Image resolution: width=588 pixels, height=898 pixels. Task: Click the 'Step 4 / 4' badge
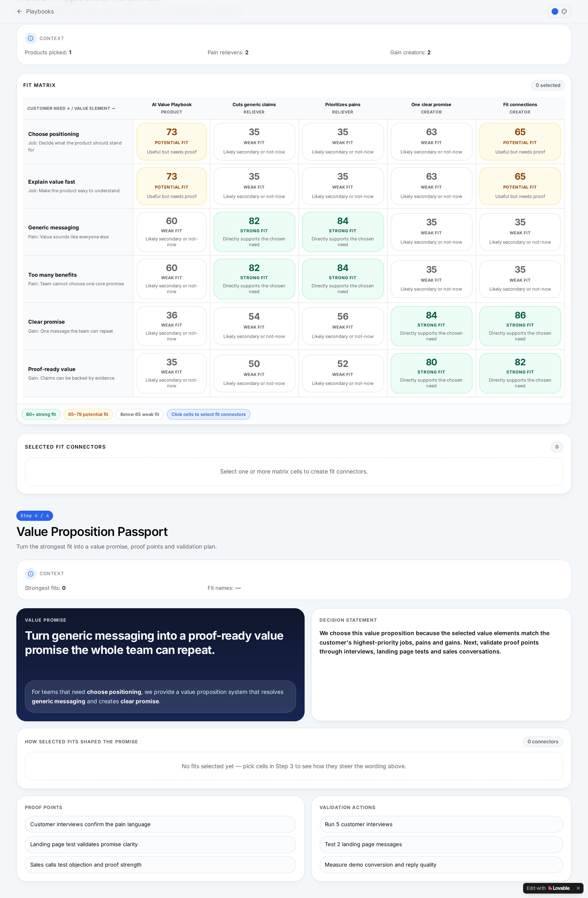[35, 516]
